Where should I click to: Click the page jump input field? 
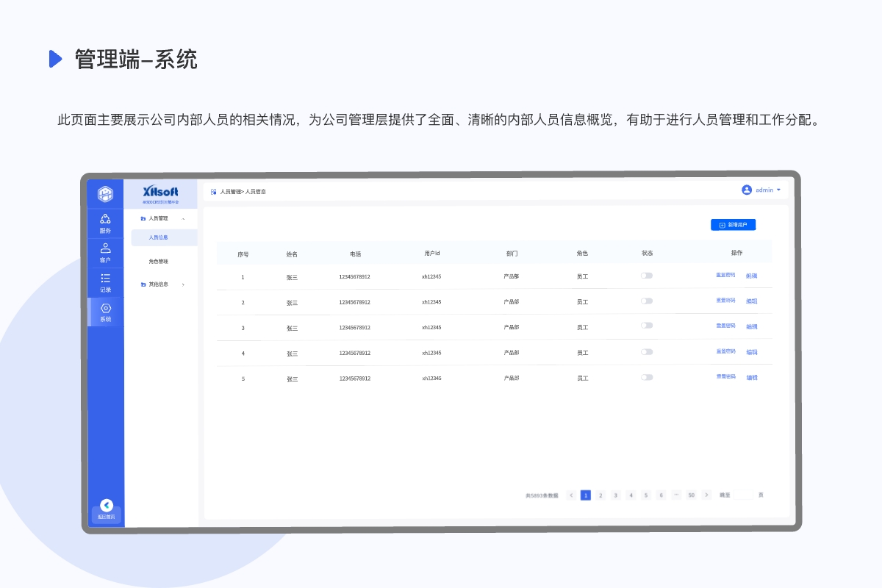coord(744,495)
